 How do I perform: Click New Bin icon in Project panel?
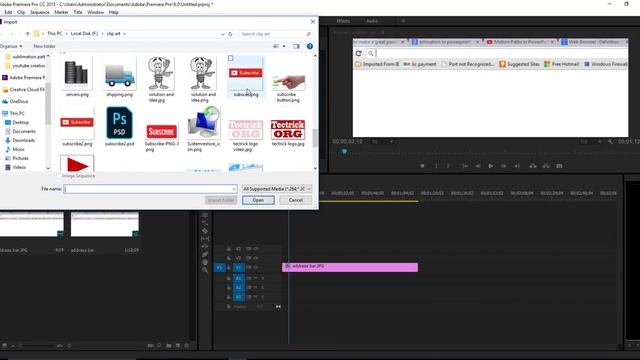pos(169,346)
